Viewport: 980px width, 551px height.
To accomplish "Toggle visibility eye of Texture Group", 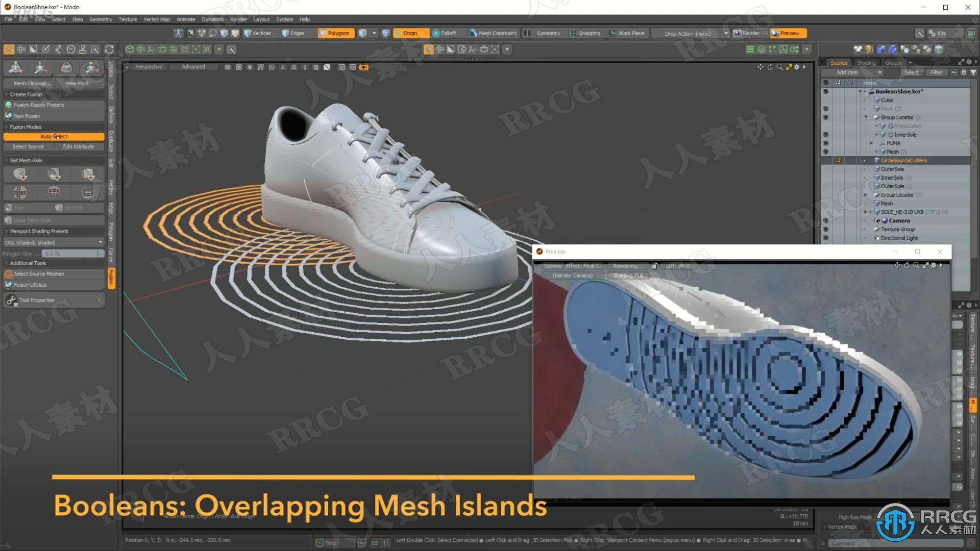I will 825,230.
